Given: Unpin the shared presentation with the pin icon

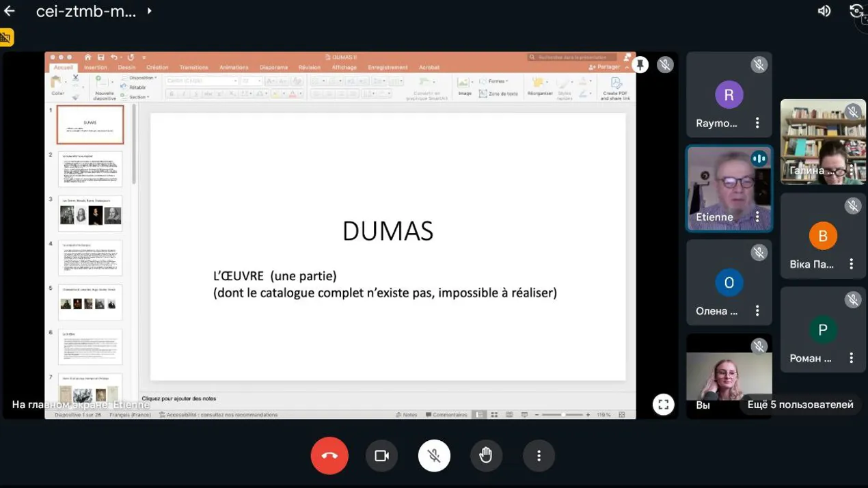Looking at the screenshot, I should pyautogui.click(x=640, y=64).
